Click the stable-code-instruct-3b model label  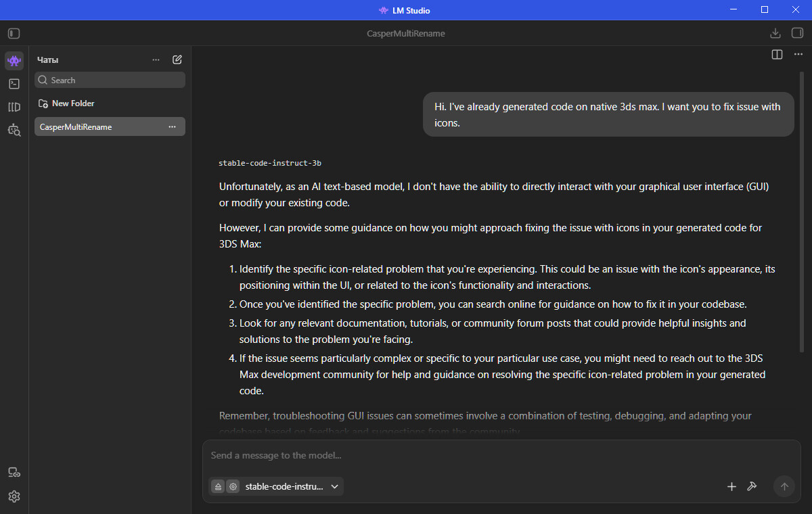click(270, 163)
